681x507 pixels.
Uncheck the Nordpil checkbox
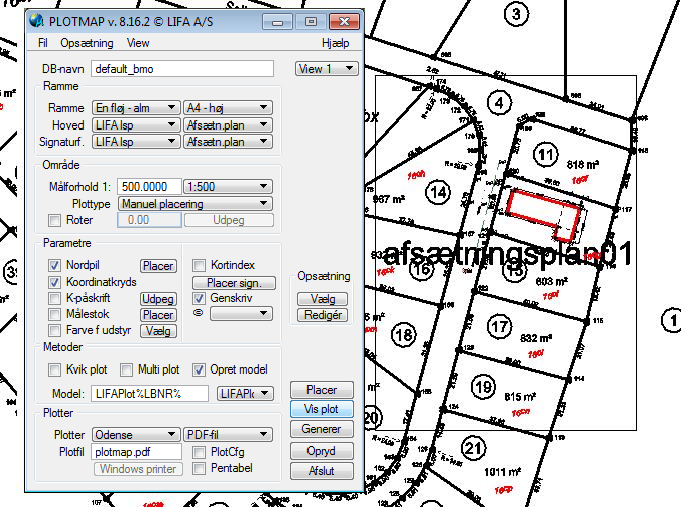point(54,265)
